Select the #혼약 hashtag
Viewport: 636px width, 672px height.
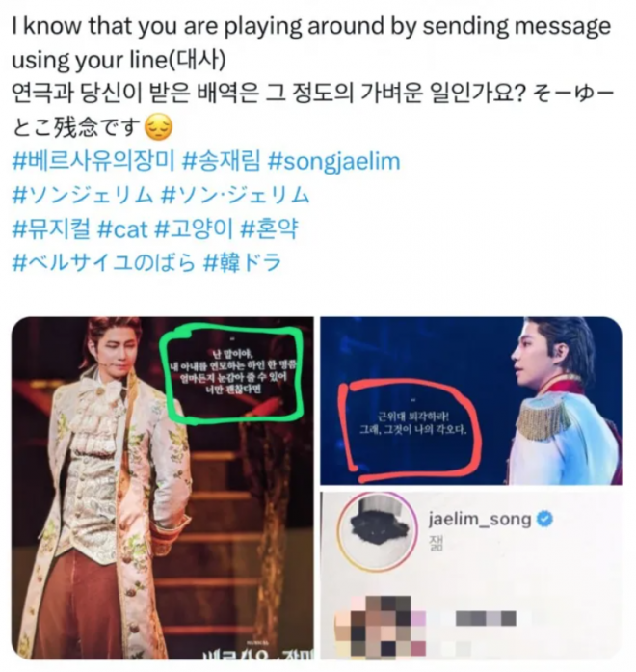click(269, 228)
